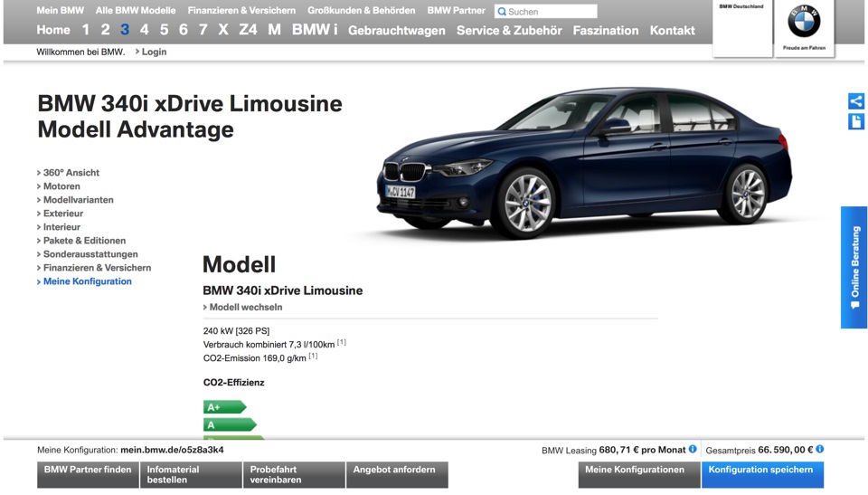Select series 4 in navigation

point(144,30)
